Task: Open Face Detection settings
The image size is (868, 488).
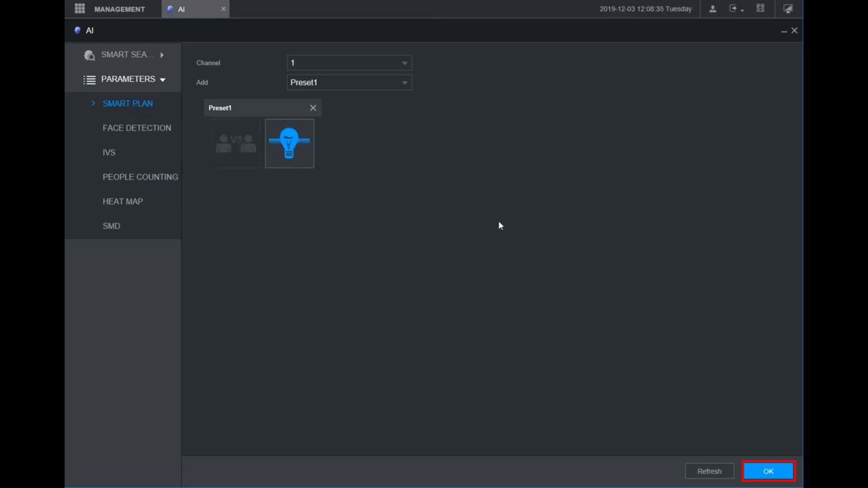Action: tap(137, 128)
